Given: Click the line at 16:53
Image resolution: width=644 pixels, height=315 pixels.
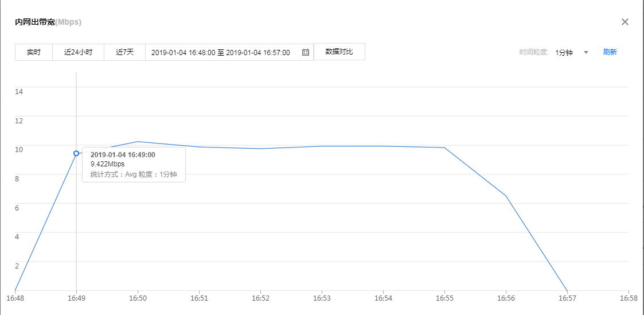Looking at the screenshot, I should (x=322, y=146).
